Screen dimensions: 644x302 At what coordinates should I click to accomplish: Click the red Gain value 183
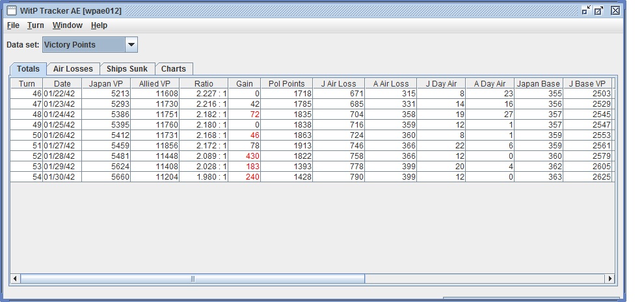245,167
